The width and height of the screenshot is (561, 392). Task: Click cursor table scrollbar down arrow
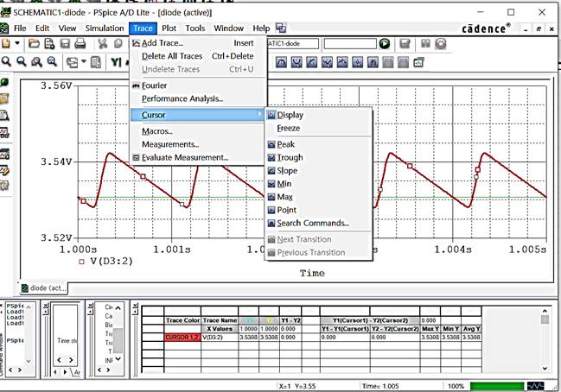(x=545, y=369)
